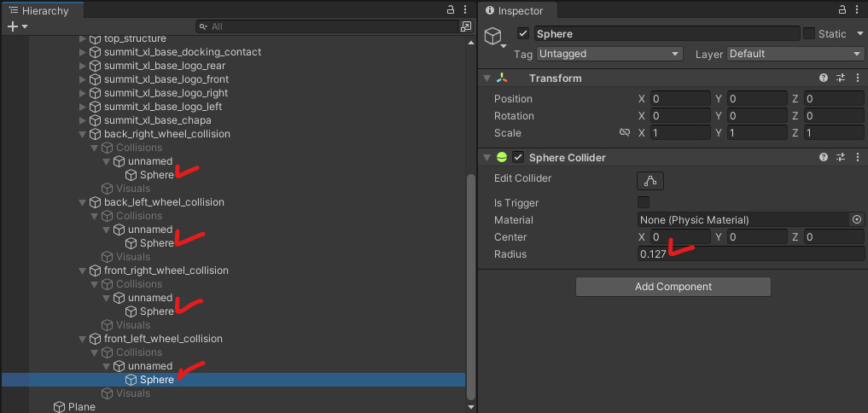Open the Layer dropdown showing Default
This screenshot has height=413, width=868.
click(x=795, y=54)
